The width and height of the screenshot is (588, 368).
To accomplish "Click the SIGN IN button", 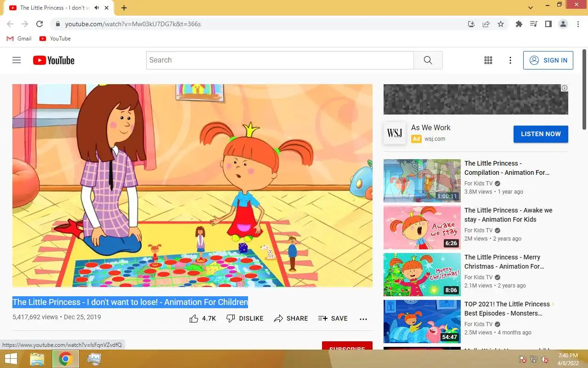I will tap(548, 60).
